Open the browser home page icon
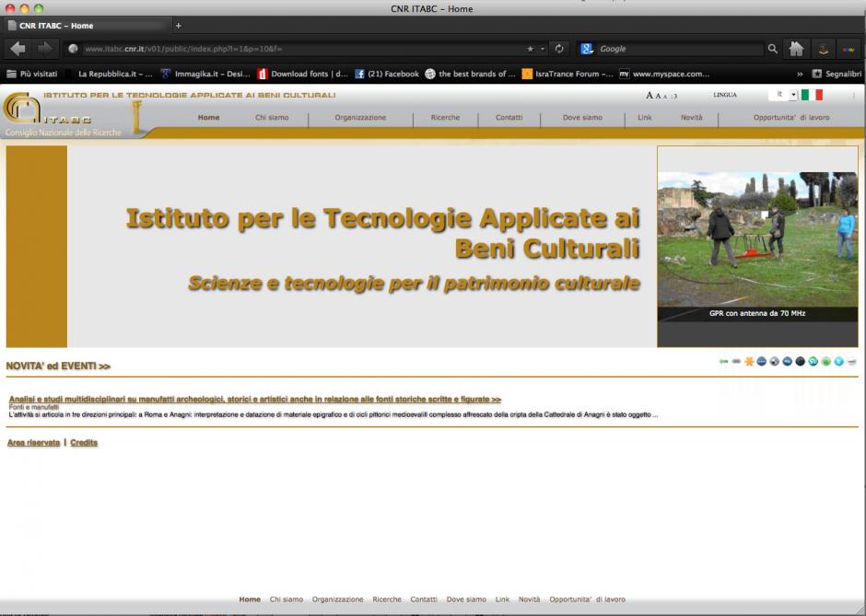Image resolution: width=866 pixels, height=616 pixels. 796,49
